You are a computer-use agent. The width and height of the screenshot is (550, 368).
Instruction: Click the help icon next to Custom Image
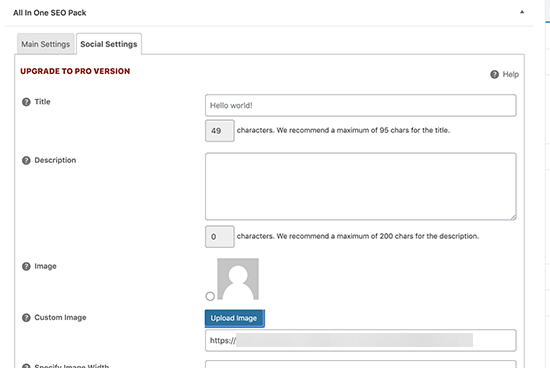click(26, 318)
